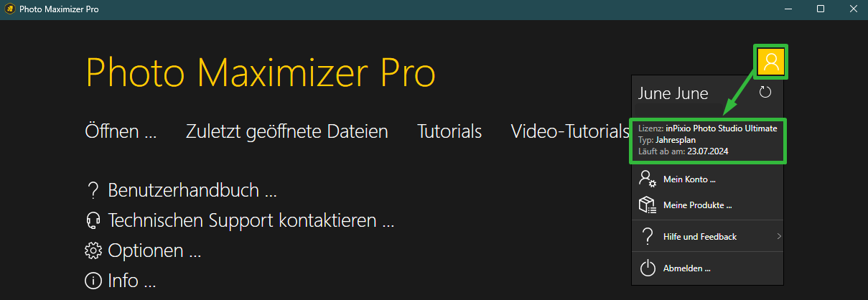Image resolution: width=868 pixels, height=300 pixels.
Task: Click the gear icon next to Optionen
Action: tap(92, 251)
